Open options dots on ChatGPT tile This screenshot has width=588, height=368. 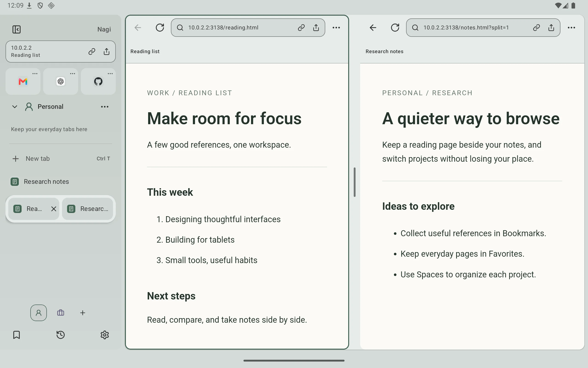coord(73,74)
